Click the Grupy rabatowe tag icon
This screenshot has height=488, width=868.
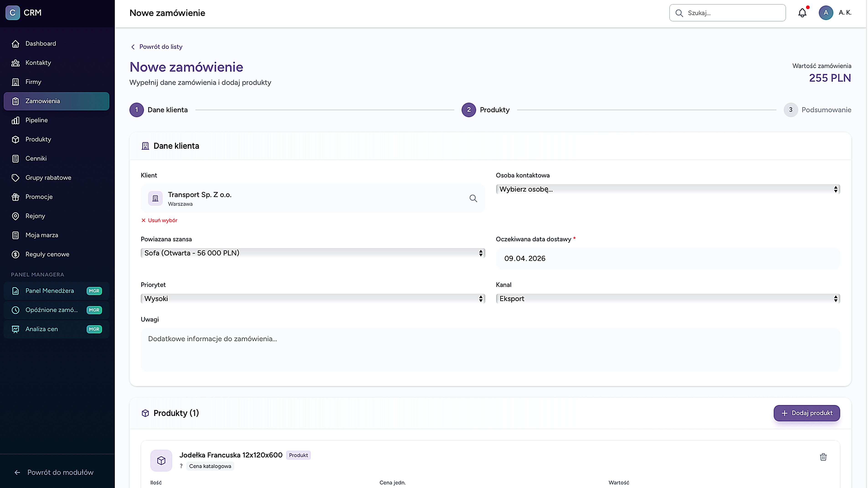point(15,178)
